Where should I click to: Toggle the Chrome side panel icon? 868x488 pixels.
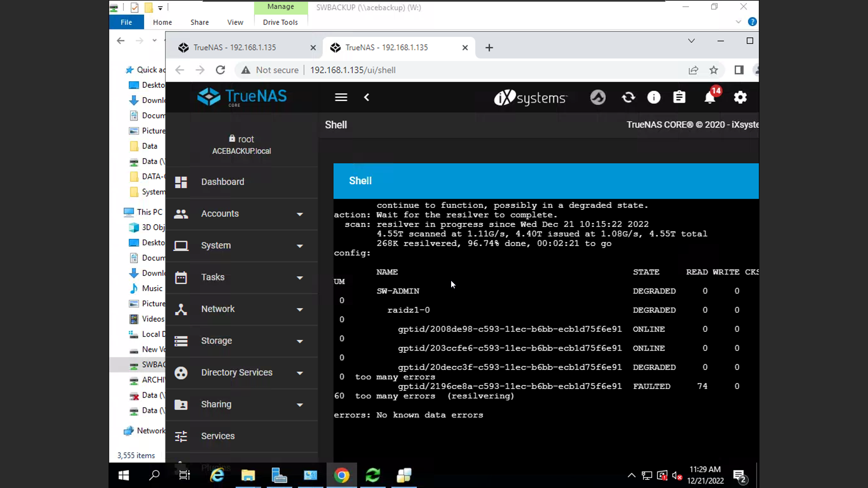pyautogui.click(x=739, y=70)
